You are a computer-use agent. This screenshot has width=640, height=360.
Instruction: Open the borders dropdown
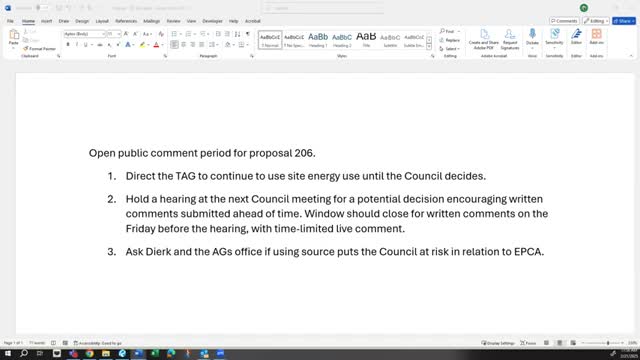[247, 45]
